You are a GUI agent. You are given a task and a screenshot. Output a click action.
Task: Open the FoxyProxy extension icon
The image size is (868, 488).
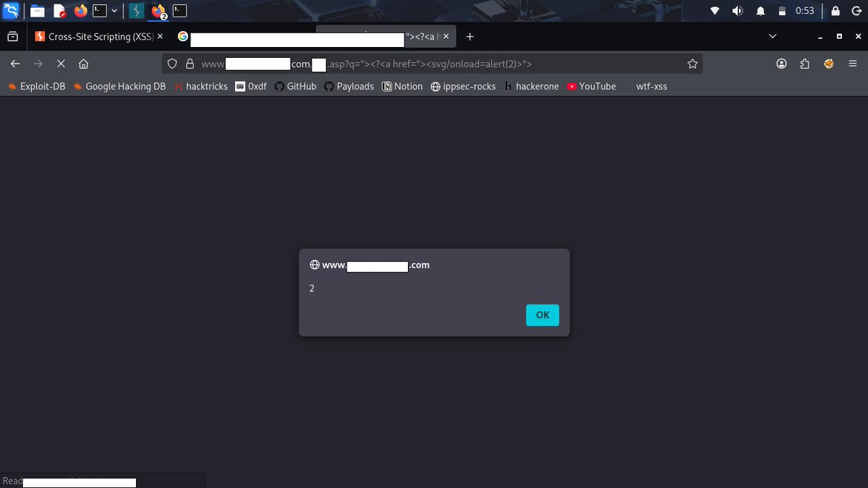[x=828, y=64]
